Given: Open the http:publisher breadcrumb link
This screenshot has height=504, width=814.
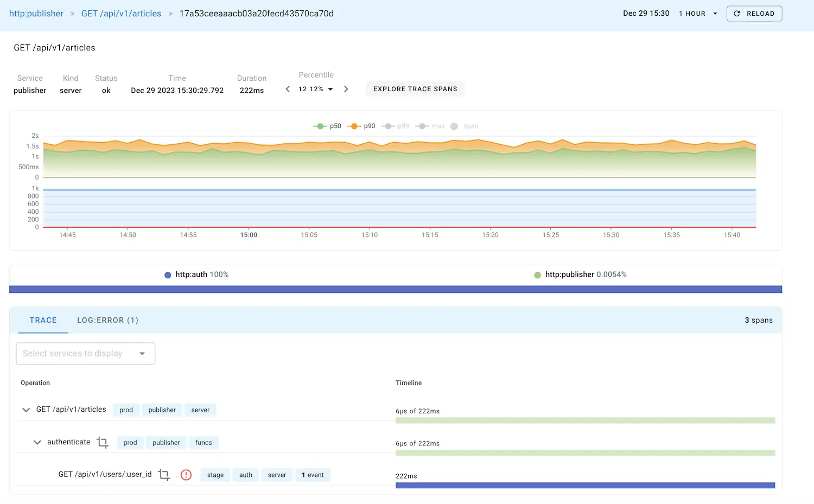Looking at the screenshot, I should click(36, 14).
